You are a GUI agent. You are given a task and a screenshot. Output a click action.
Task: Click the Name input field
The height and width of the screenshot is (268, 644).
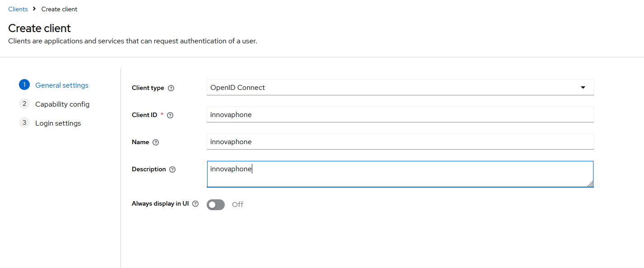[400, 142]
